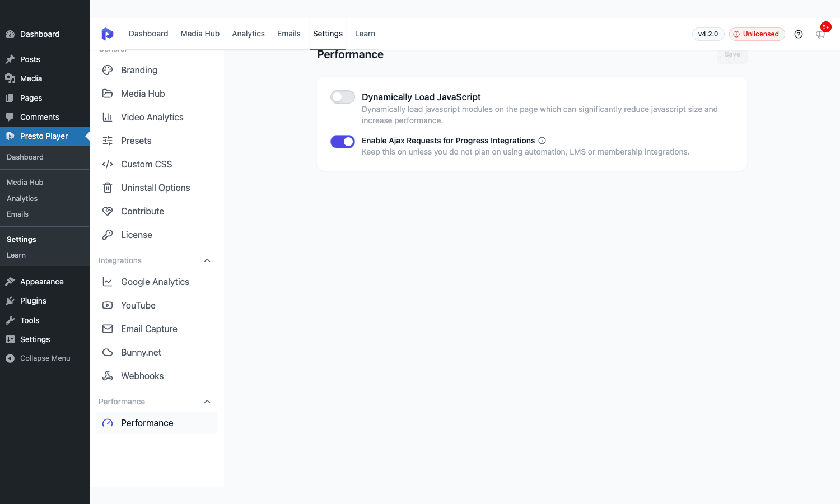Click the Presto Player logo icon
The width and height of the screenshot is (840, 504).
(107, 34)
